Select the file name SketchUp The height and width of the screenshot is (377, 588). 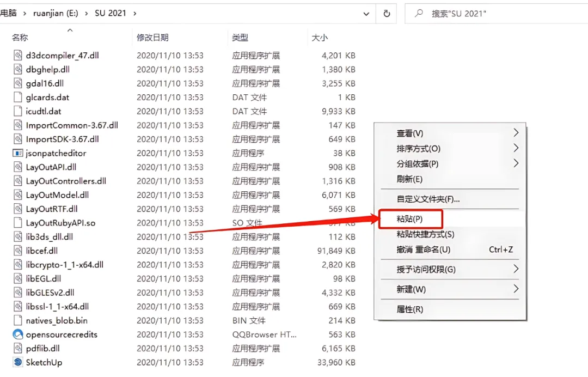44,362
